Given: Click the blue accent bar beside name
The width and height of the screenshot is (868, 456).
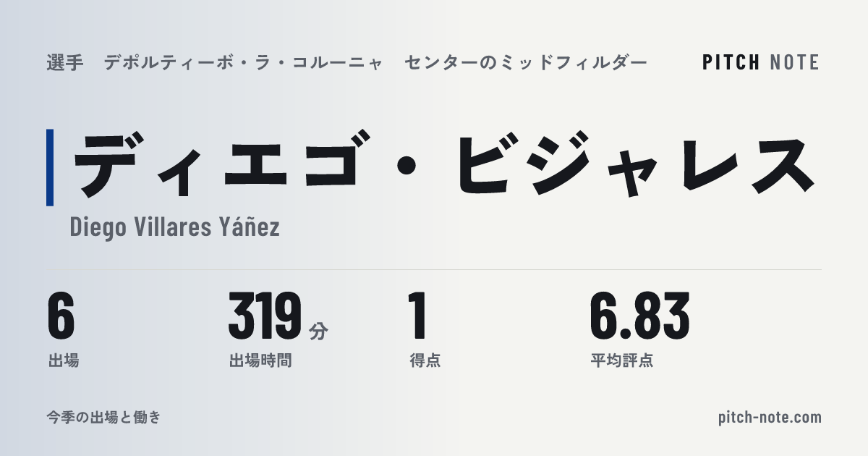Looking at the screenshot, I should click(x=50, y=167).
